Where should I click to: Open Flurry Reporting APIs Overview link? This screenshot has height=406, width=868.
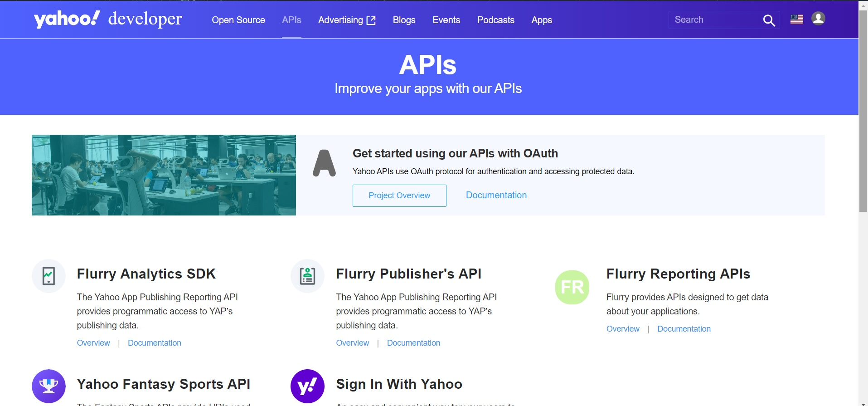point(623,329)
